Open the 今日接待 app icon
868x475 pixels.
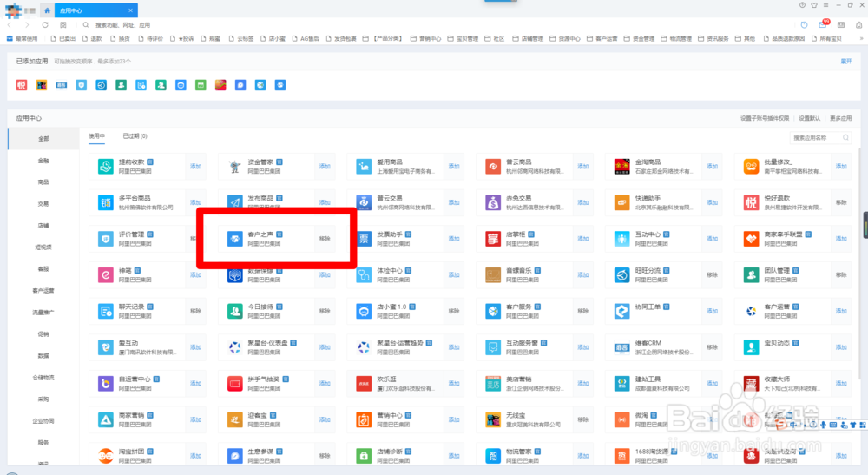(x=234, y=311)
